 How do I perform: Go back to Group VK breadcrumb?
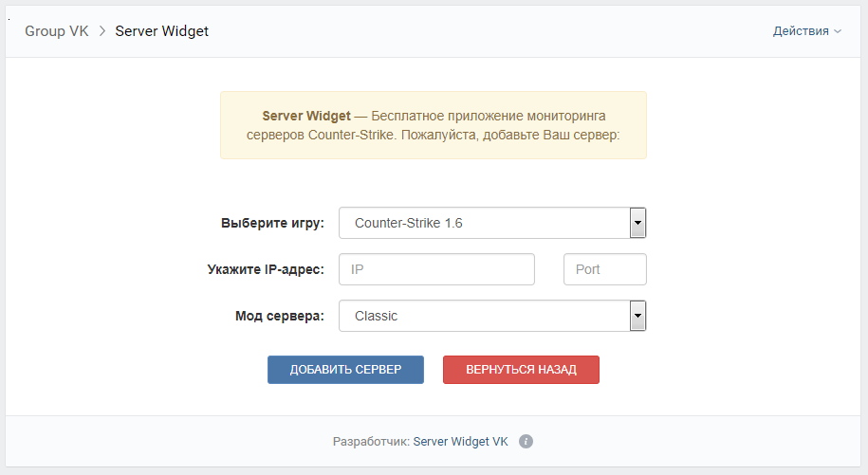[57, 31]
